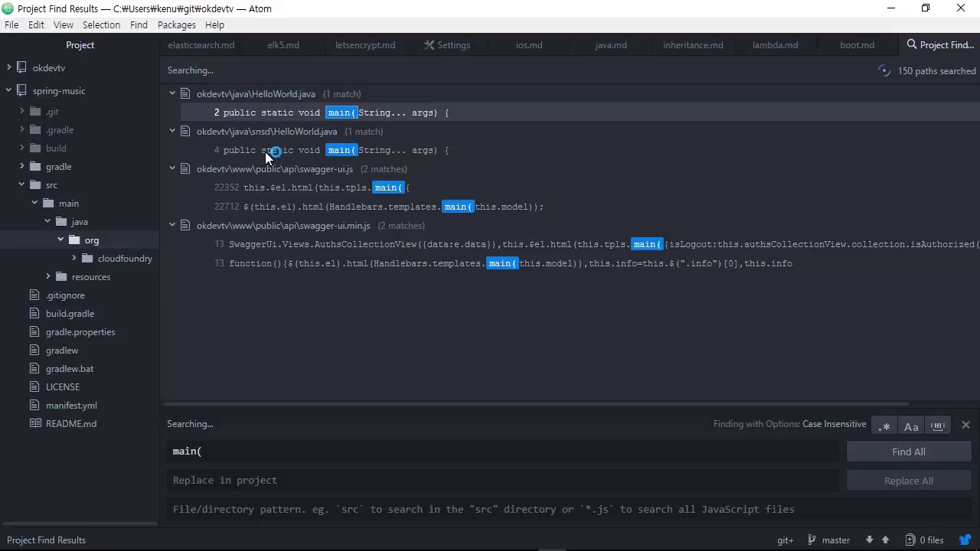Expand the build folder
The width and height of the screenshot is (980, 551).
22,148
